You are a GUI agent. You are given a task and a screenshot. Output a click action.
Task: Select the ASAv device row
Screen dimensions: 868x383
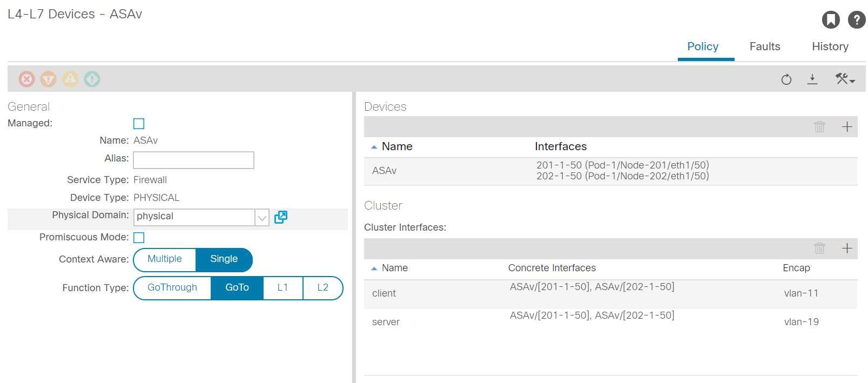click(610, 171)
